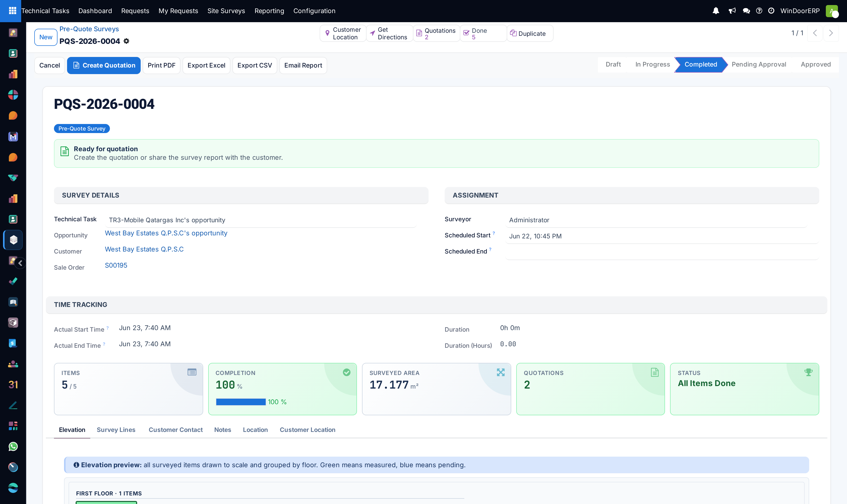Switch to the Notes tab
847x504 pixels.
point(223,430)
